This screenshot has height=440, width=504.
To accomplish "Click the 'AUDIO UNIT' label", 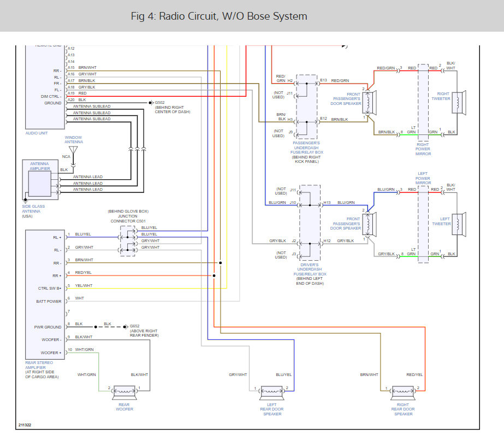I will pyautogui.click(x=37, y=133).
